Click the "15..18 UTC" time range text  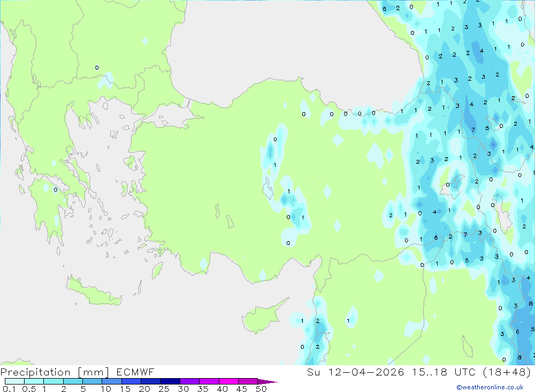click(444, 372)
